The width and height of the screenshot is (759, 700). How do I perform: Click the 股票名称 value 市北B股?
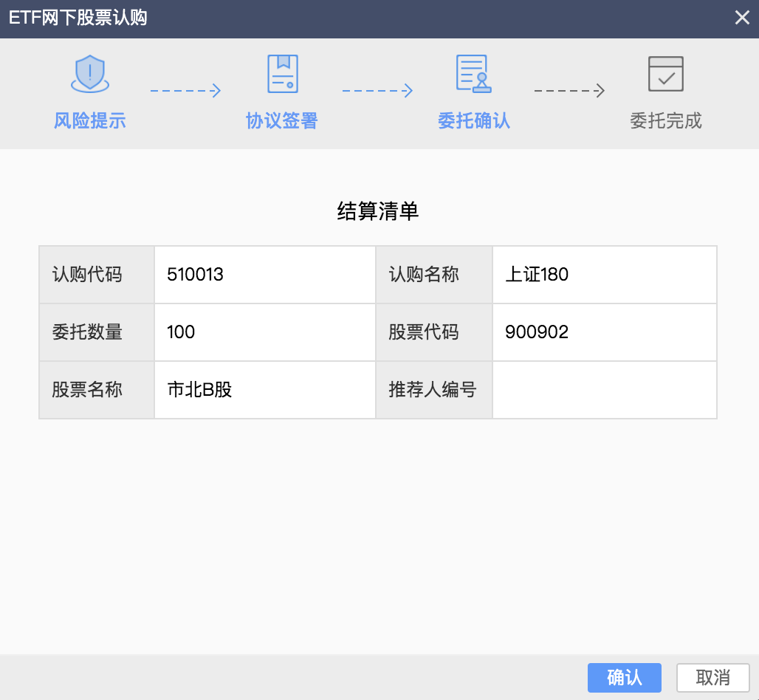[x=200, y=390]
